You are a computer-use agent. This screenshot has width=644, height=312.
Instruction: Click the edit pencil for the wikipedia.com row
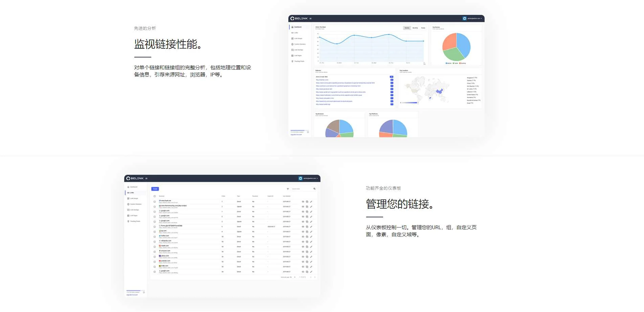point(311,242)
